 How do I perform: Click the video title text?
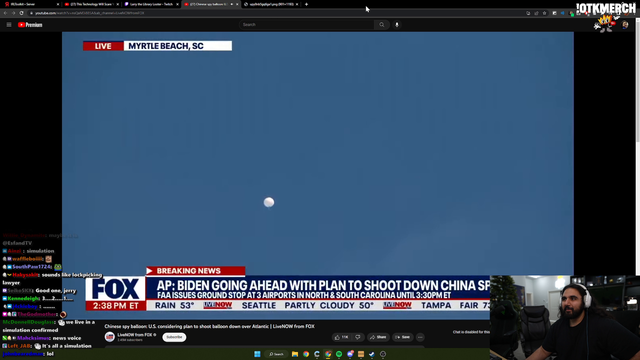pos(209,326)
